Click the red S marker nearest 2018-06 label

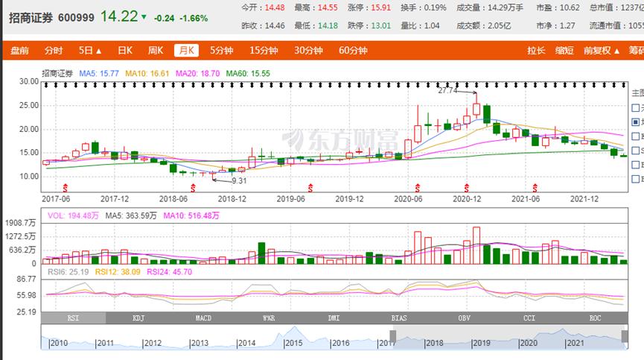click(x=193, y=189)
